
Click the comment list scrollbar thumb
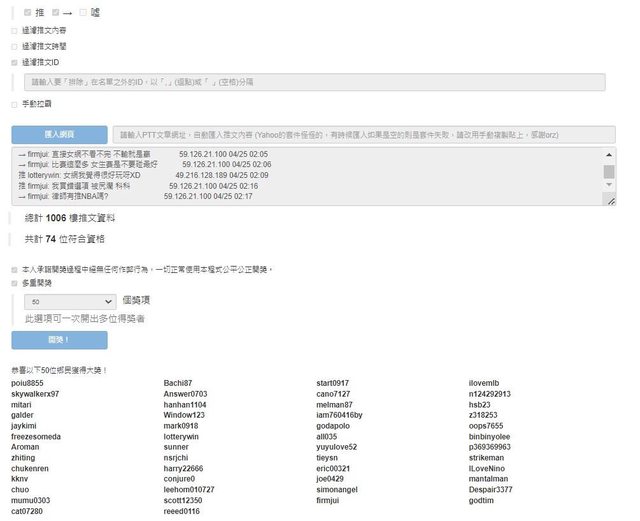(608, 171)
